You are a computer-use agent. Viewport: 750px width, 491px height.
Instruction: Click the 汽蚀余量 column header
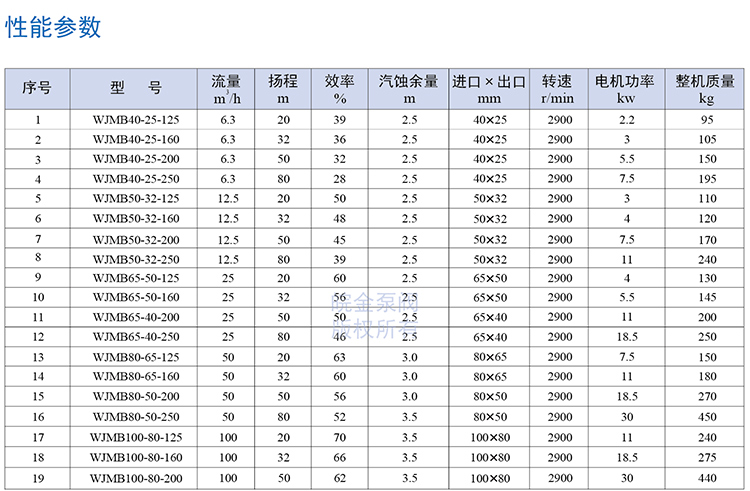click(409, 89)
